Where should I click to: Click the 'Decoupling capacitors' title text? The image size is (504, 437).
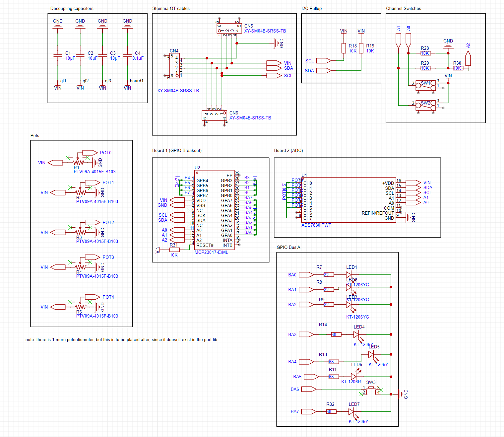pos(72,8)
